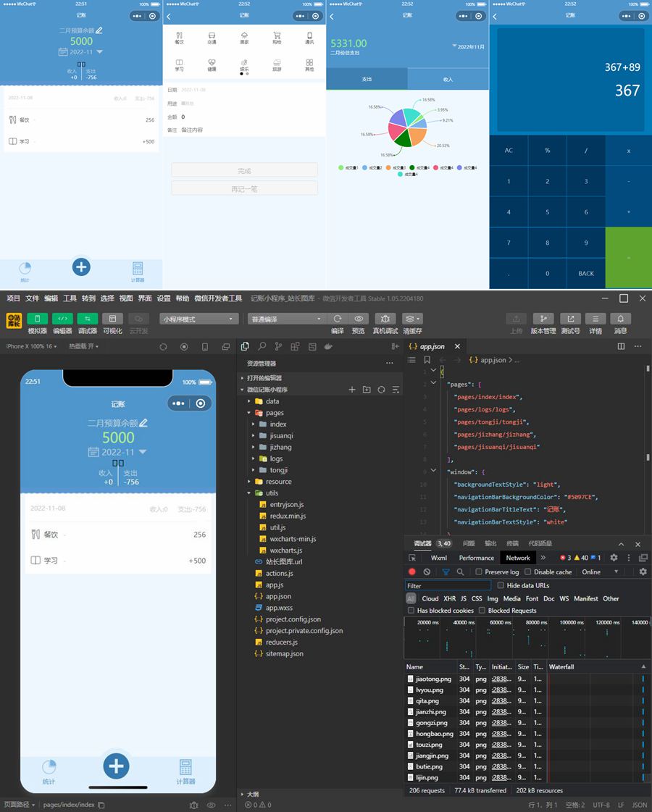Open the 编辑器 code editor toggle icon

coord(62,319)
